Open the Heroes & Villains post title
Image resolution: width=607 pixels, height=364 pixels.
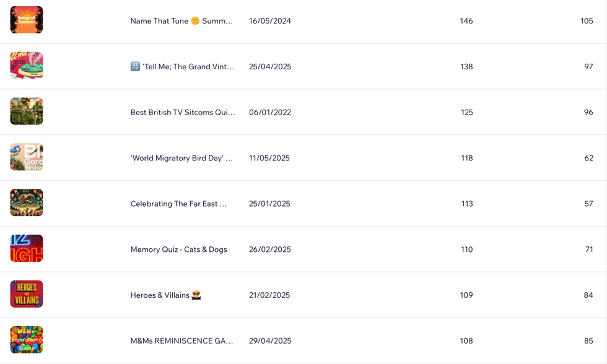pyautogui.click(x=160, y=295)
